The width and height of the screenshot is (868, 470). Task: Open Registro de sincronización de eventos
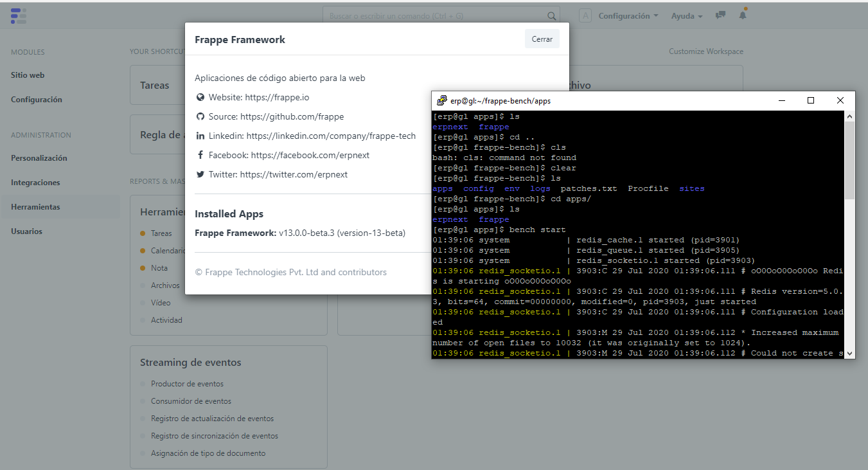click(215, 436)
